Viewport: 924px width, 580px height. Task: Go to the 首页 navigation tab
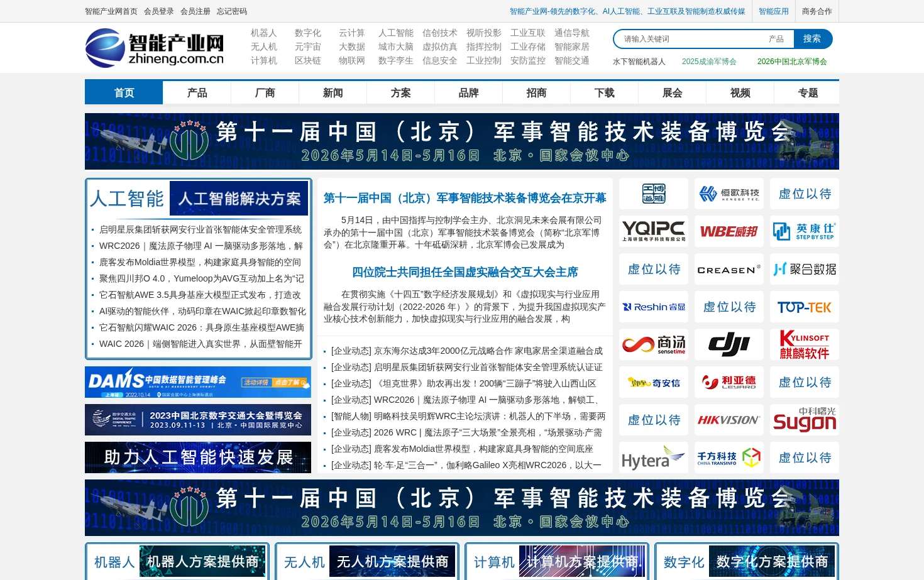124,93
